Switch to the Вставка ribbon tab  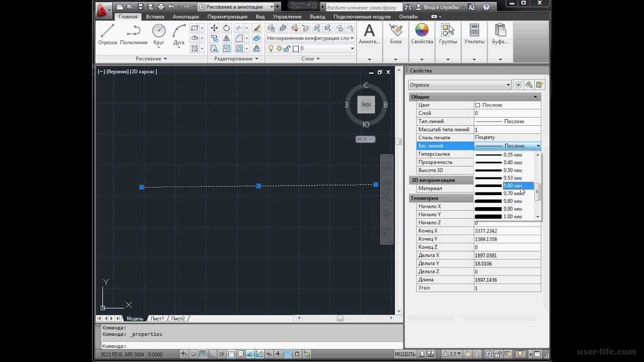[155, 17]
